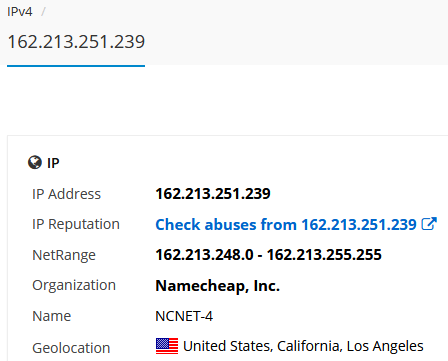Click the United States flag icon
This screenshot has width=448, height=361.
point(167,346)
